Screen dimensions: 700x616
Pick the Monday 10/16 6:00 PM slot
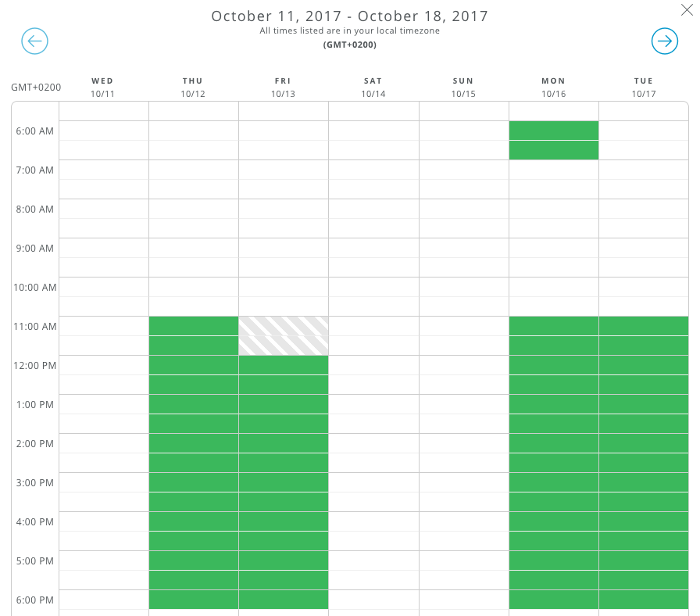click(x=554, y=600)
